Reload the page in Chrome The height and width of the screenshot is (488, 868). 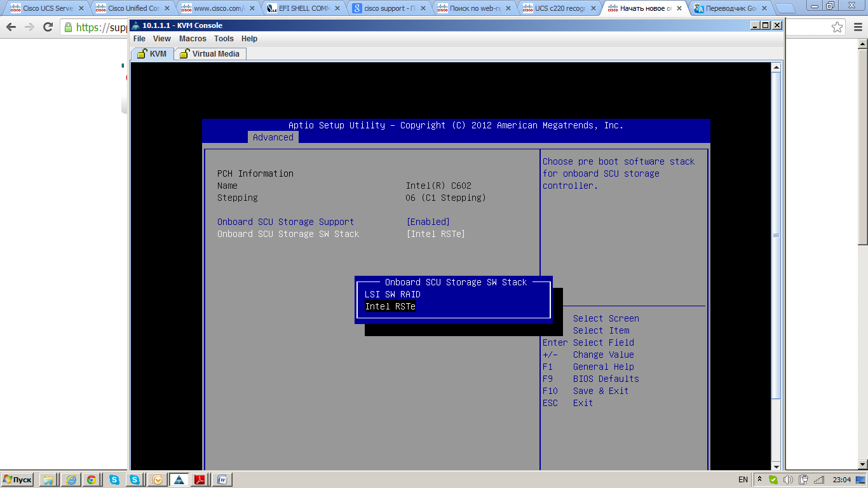coord(48,27)
